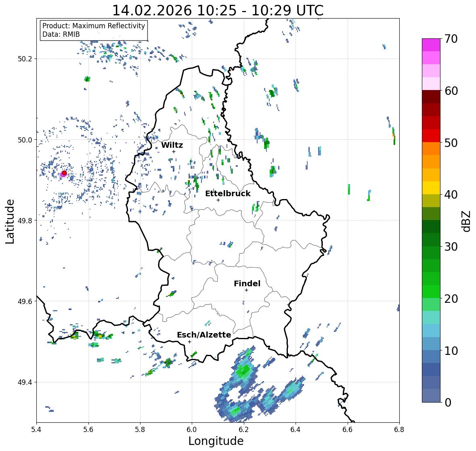The width and height of the screenshot is (476, 451).
Task: Pick the magenta 70 dBZ colorbar segment
Action: point(431,45)
